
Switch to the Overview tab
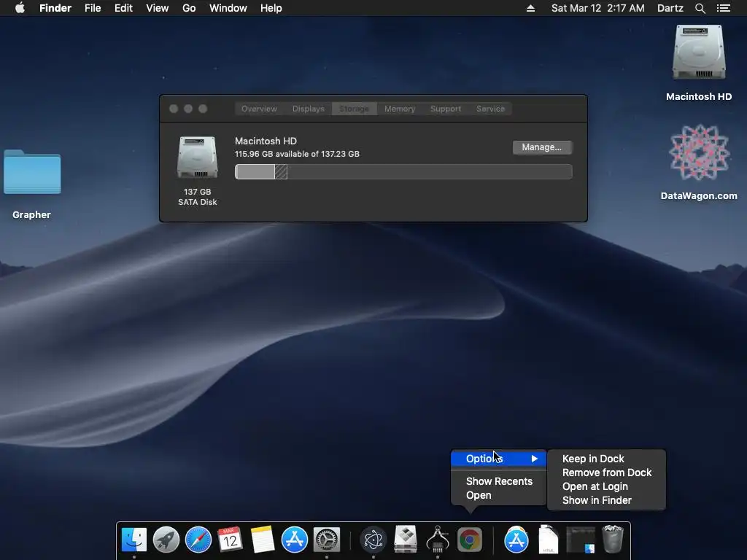click(x=259, y=109)
